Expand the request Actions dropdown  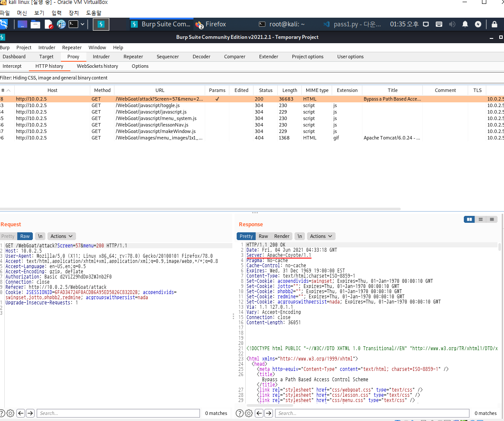[62, 236]
